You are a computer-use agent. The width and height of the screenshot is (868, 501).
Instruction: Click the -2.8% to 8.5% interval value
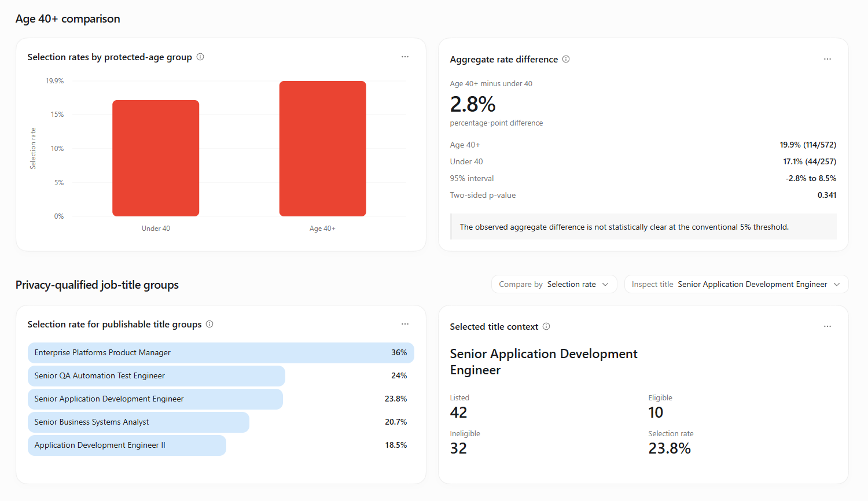click(811, 178)
